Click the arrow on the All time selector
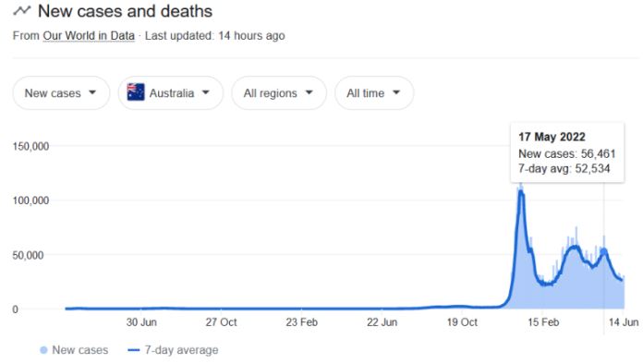 (x=396, y=92)
